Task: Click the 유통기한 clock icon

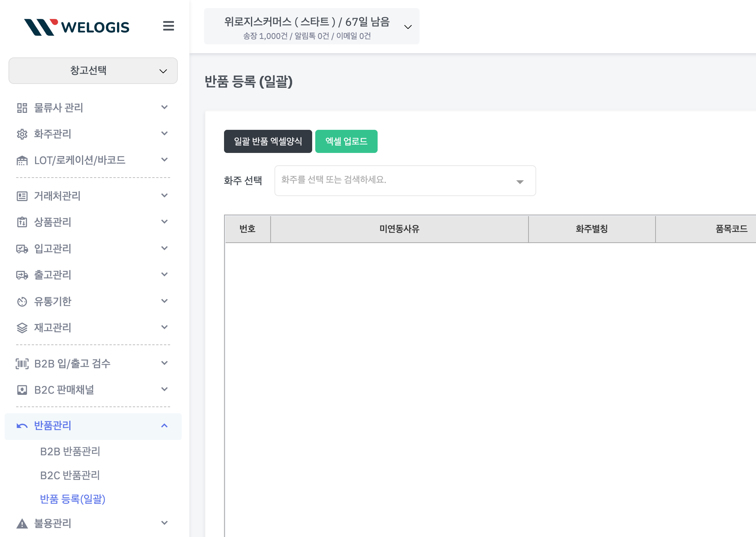Action: tap(22, 302)
